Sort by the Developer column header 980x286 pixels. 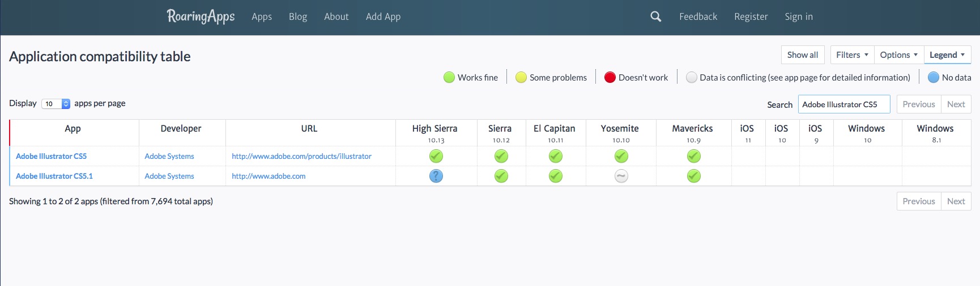tap(181, 133)
